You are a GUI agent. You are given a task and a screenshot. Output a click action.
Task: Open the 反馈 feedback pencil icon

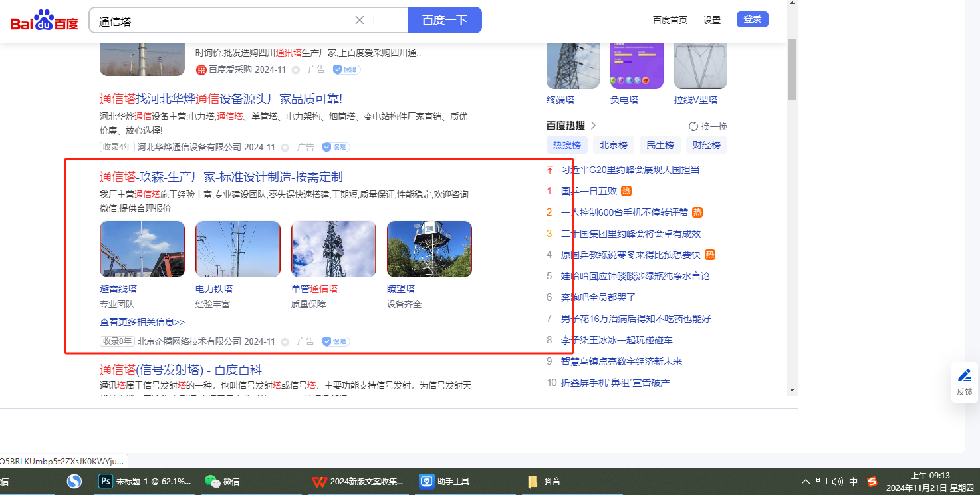click(965, 375)
